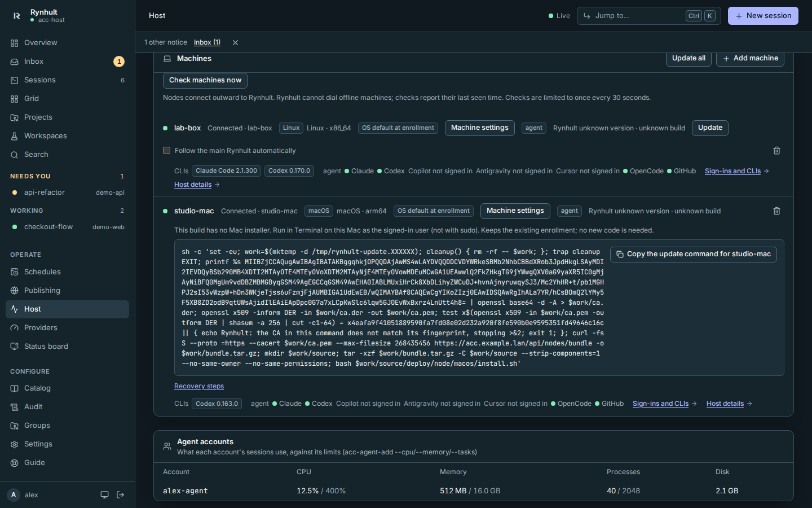The width and height of the screenshot is (812, 508).
Task: Click the Linux platform tag
Action: coord(291,128)
